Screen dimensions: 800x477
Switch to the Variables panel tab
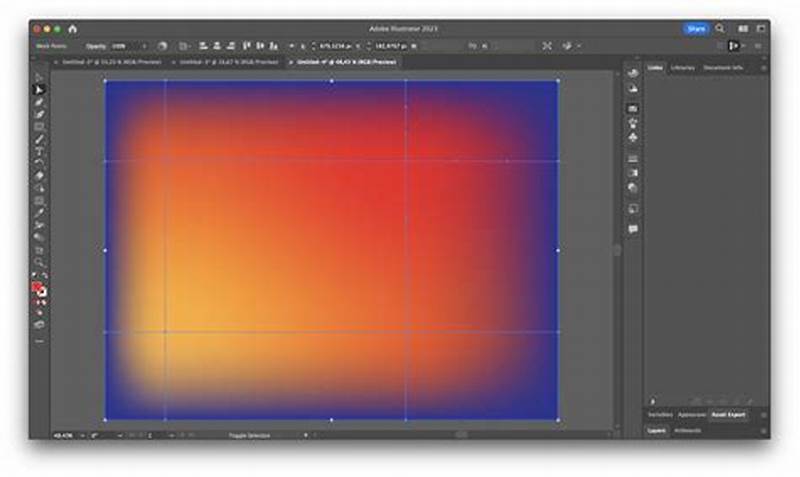point(660,415)
